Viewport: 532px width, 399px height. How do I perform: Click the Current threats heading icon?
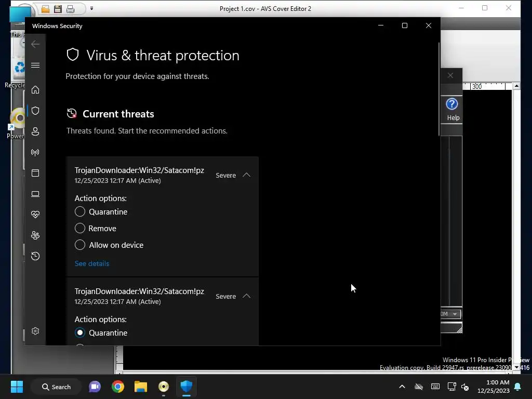(72, 114)
